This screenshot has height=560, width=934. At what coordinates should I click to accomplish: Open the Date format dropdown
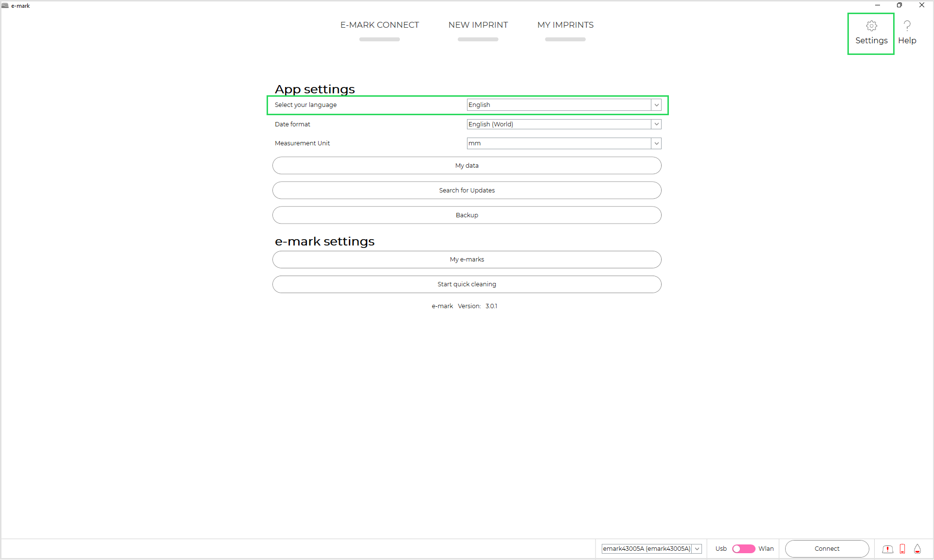coord(656,124)
